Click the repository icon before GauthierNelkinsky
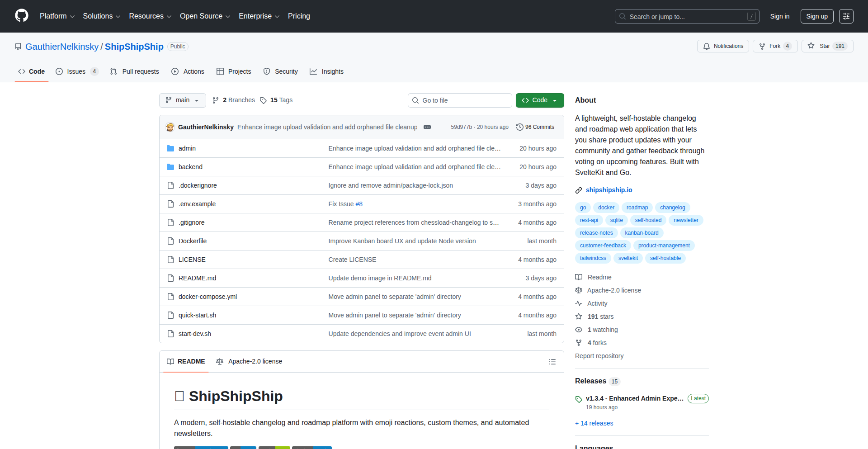This screenshot has height=449, width=868. click(x=18, y=47)
